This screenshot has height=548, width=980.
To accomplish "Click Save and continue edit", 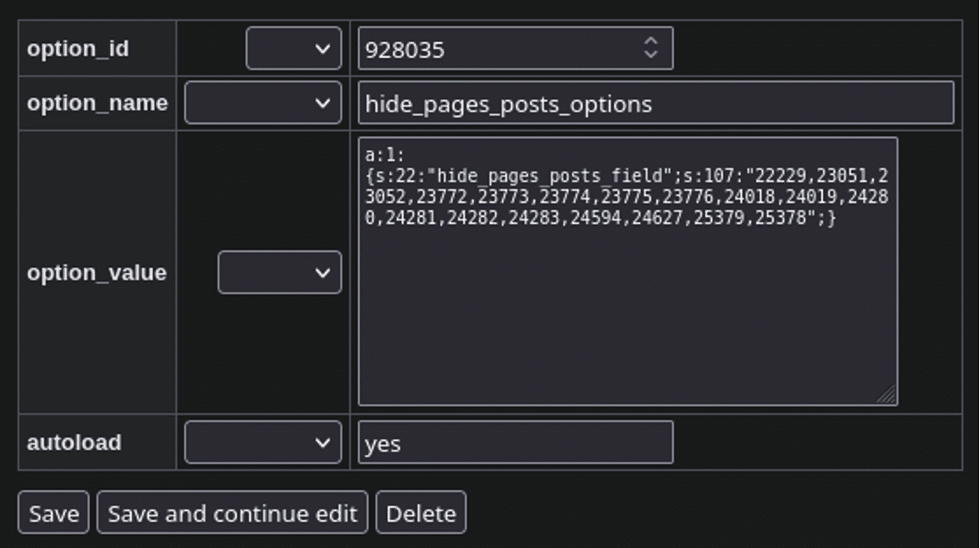I will click(233, 512).
